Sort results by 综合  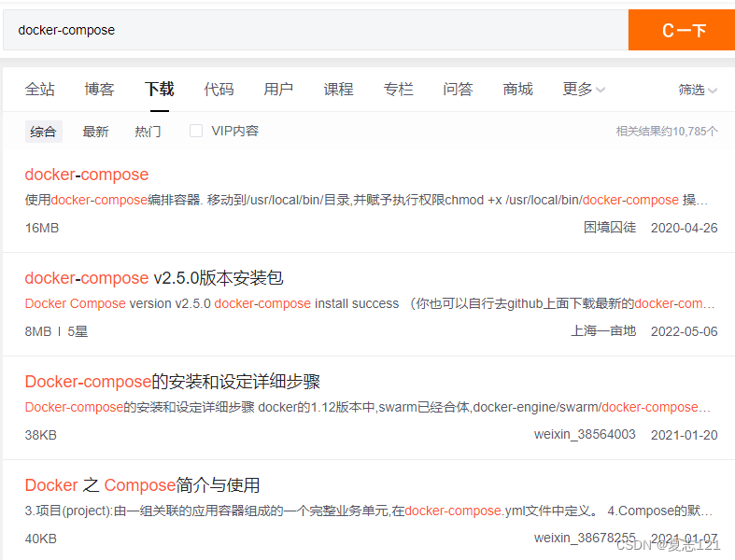click(43, 132)
